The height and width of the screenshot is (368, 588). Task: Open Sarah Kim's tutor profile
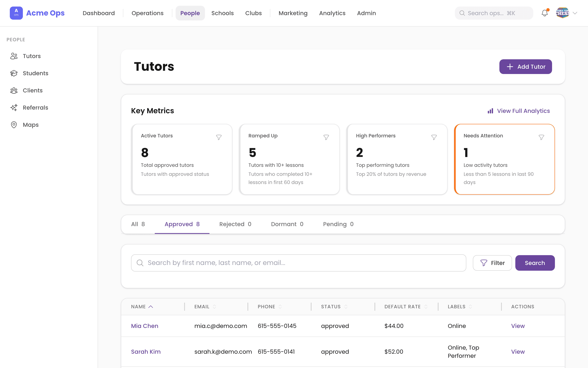[146, 352]
